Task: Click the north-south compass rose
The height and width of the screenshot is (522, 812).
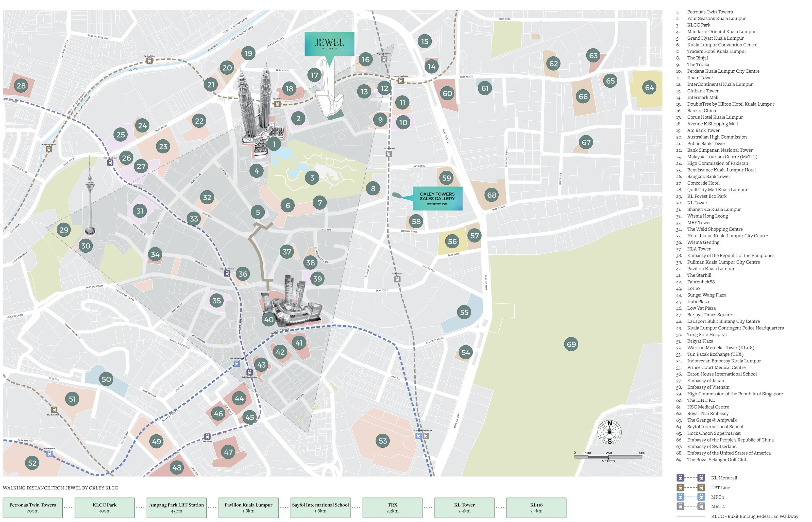Action: (610, 432)
